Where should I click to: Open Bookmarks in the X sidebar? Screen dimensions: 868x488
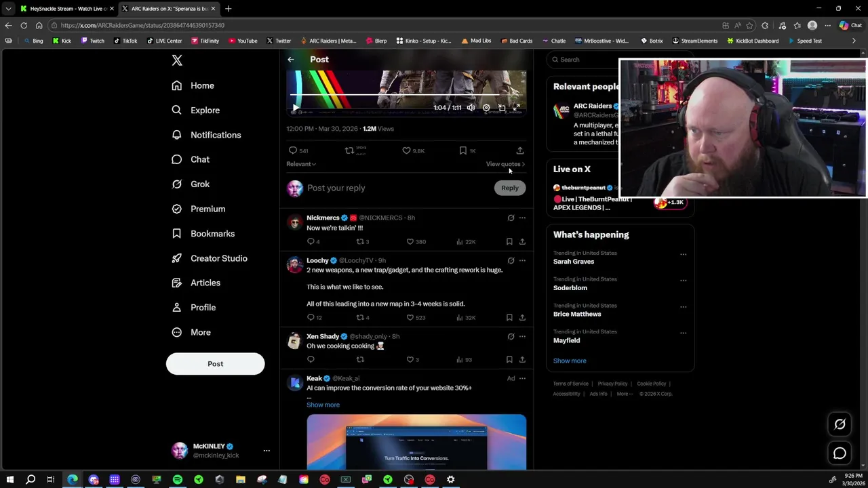[203, 233]
